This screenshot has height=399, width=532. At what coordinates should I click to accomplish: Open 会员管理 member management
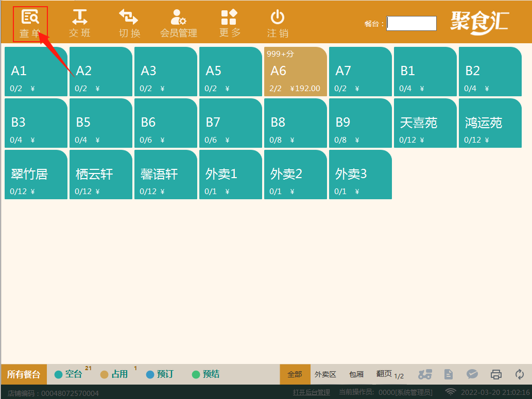click(x=179, y=24)
